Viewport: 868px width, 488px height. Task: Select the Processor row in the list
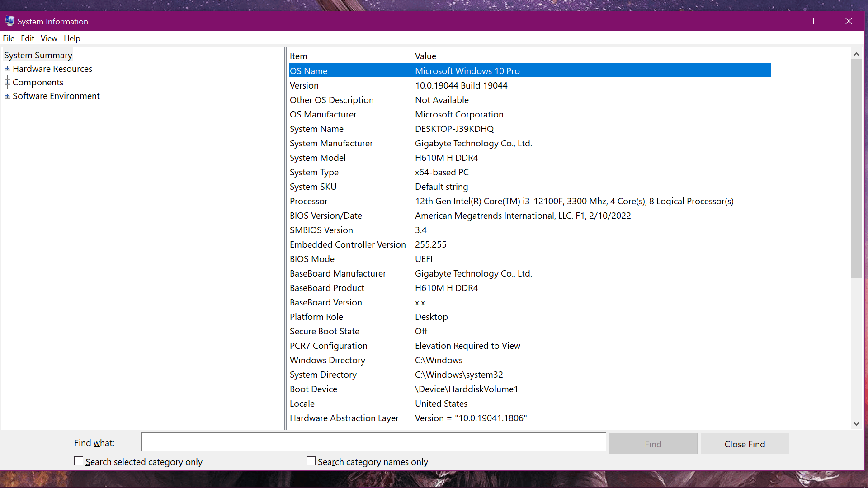(309, 201)
